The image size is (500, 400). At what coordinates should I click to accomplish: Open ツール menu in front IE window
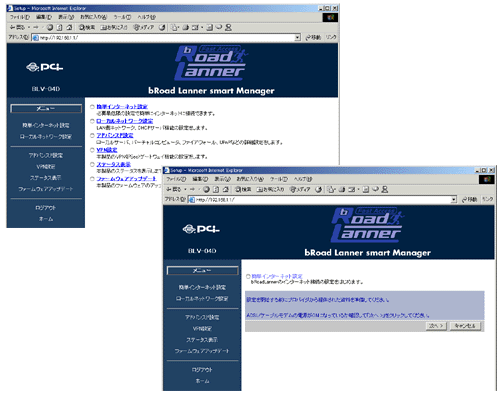(x=279, y=179)
